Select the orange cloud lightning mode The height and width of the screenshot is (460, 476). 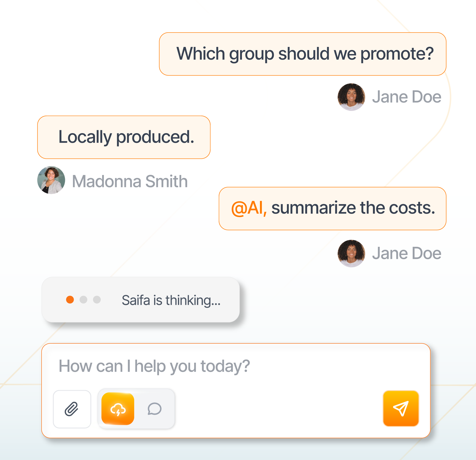118,409
